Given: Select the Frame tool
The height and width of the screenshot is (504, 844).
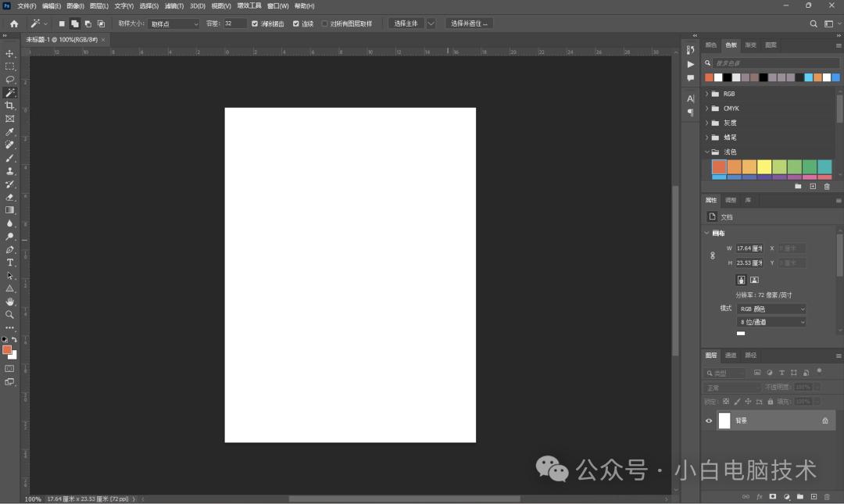Looking at the screenshot, I should (x=9, y=119).
